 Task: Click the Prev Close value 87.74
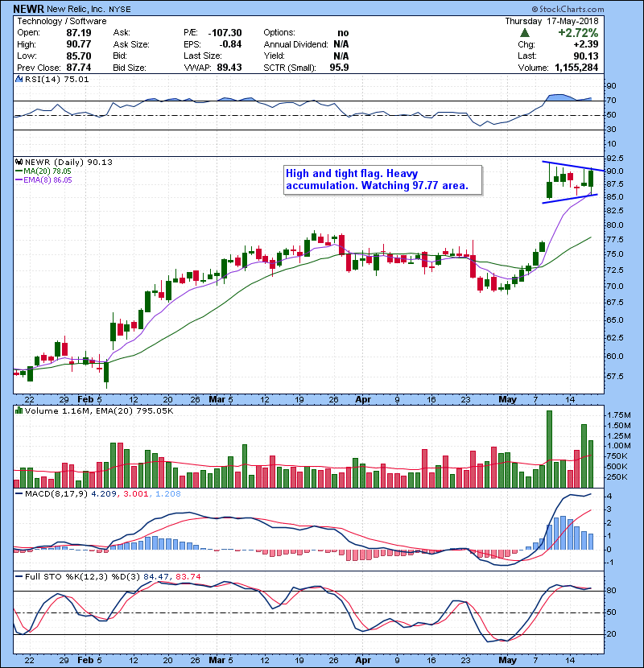pos(78,68)
